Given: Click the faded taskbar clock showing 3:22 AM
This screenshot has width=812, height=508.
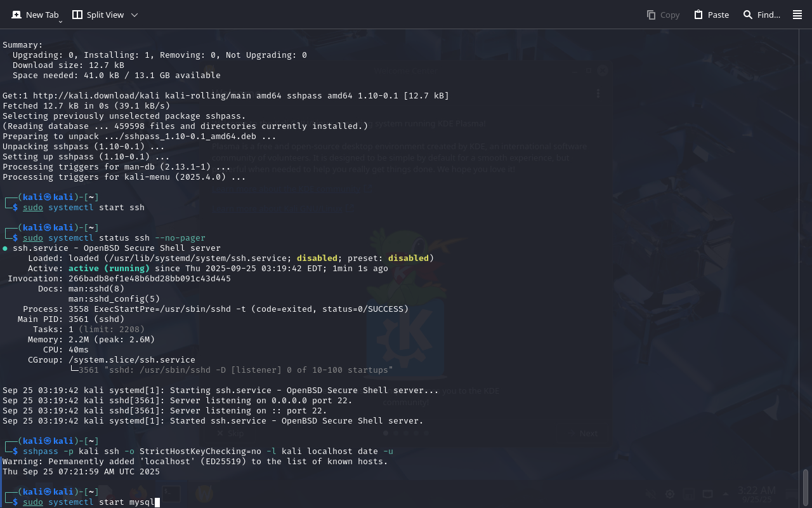Looking at the screenshot, I should pos(756,491).
